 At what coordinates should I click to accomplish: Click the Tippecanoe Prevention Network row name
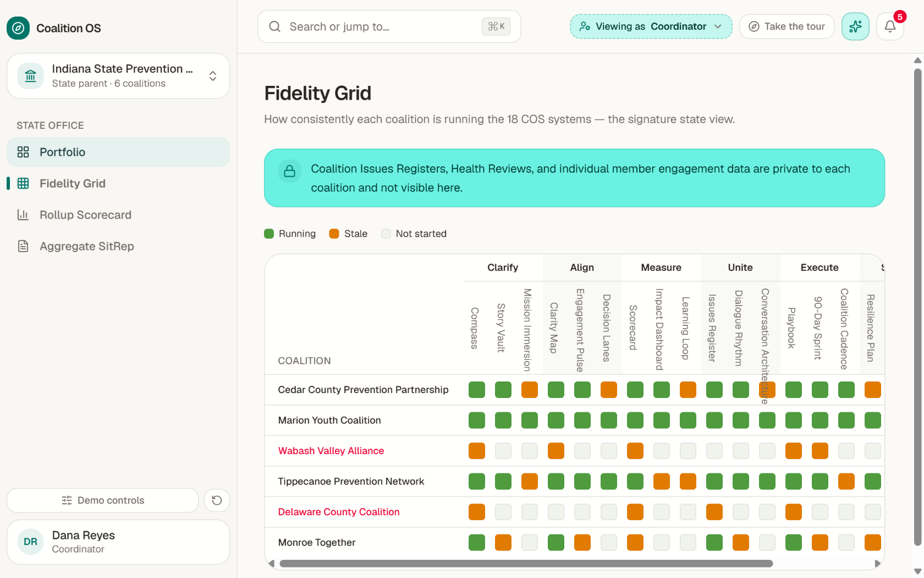point(351,482)
